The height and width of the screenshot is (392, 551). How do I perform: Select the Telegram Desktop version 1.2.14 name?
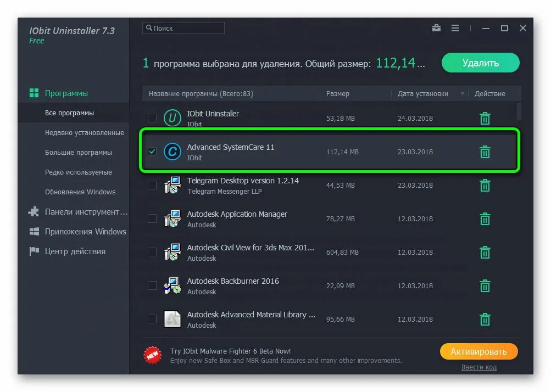243,181
